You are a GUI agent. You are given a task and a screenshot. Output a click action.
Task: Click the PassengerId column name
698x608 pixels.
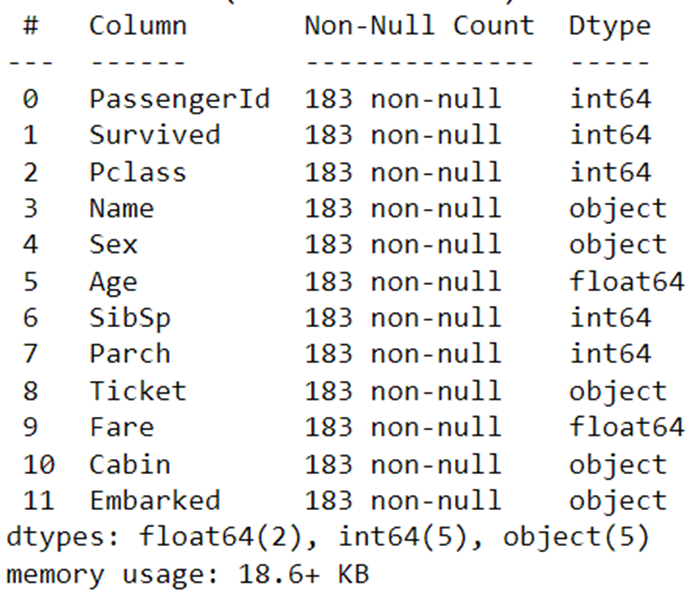click(179, 99)
